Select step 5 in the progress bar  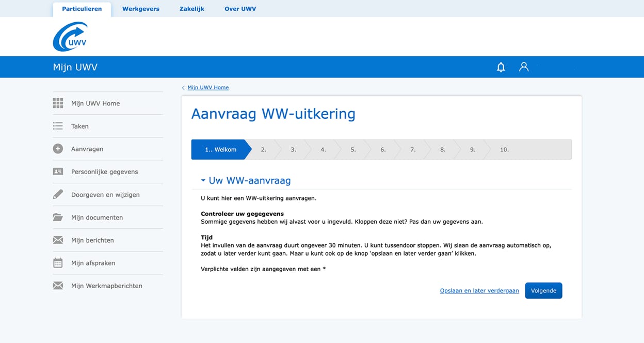353,149
